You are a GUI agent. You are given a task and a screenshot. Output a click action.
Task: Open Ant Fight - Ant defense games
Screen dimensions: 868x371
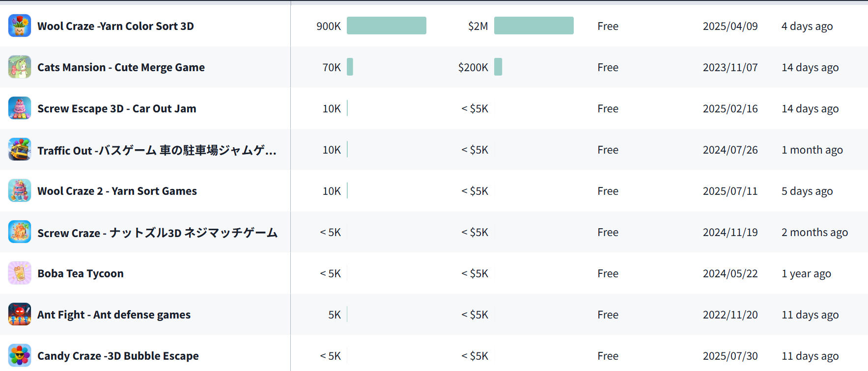[x=114, y=315]
